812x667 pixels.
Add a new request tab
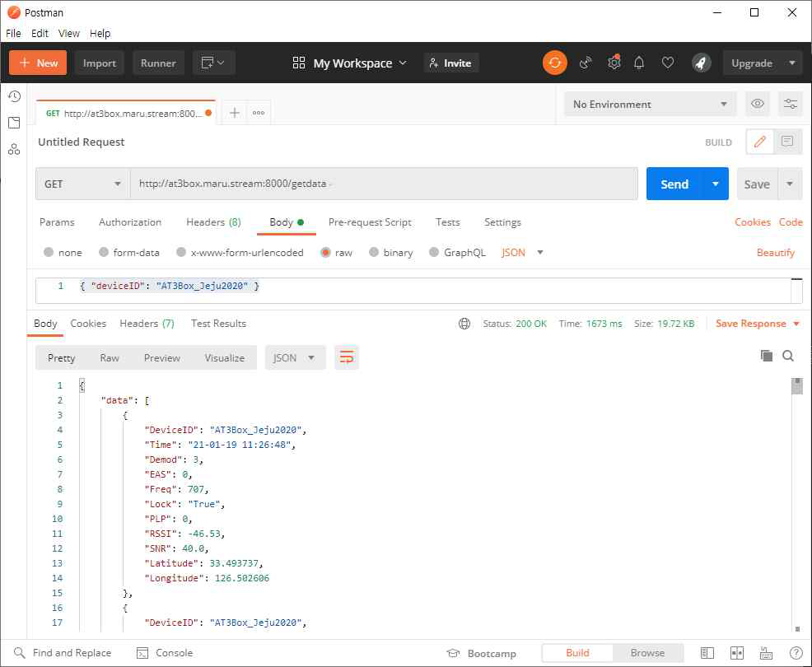pyautogui.click(x=235, y=113)
